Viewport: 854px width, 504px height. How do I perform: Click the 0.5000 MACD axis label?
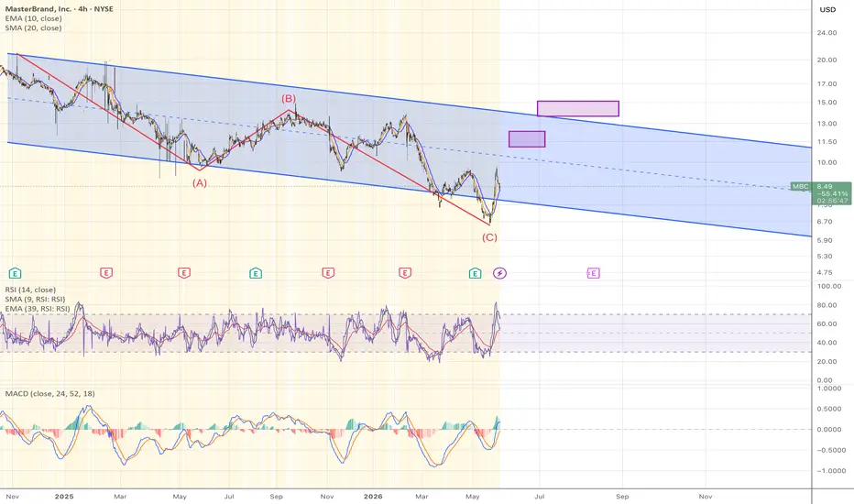coord(829,410)
